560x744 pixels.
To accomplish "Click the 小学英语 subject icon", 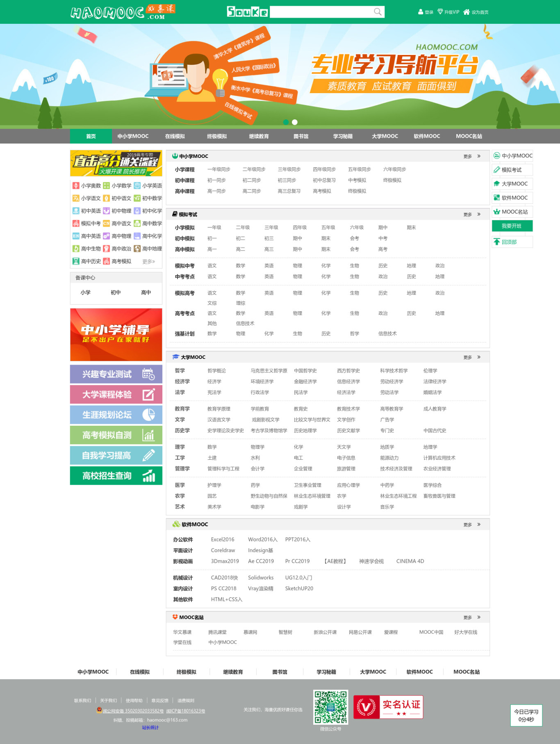I will 137,186.
